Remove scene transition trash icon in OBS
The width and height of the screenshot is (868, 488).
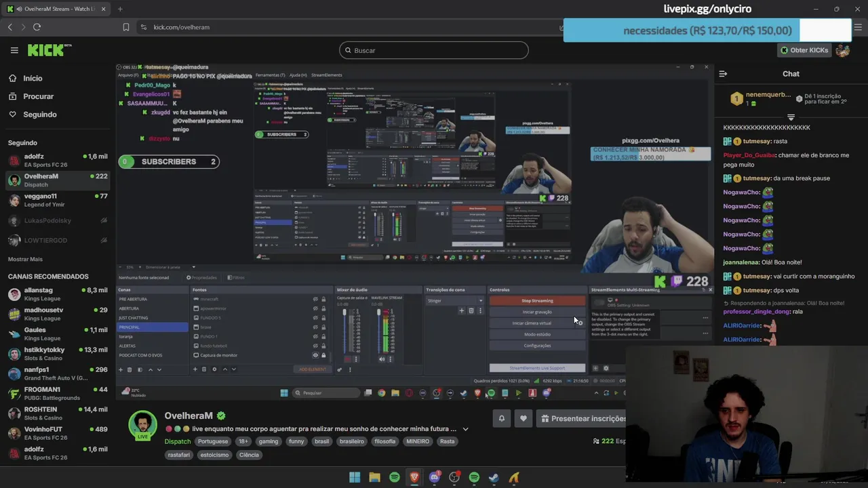pos(471,310)
